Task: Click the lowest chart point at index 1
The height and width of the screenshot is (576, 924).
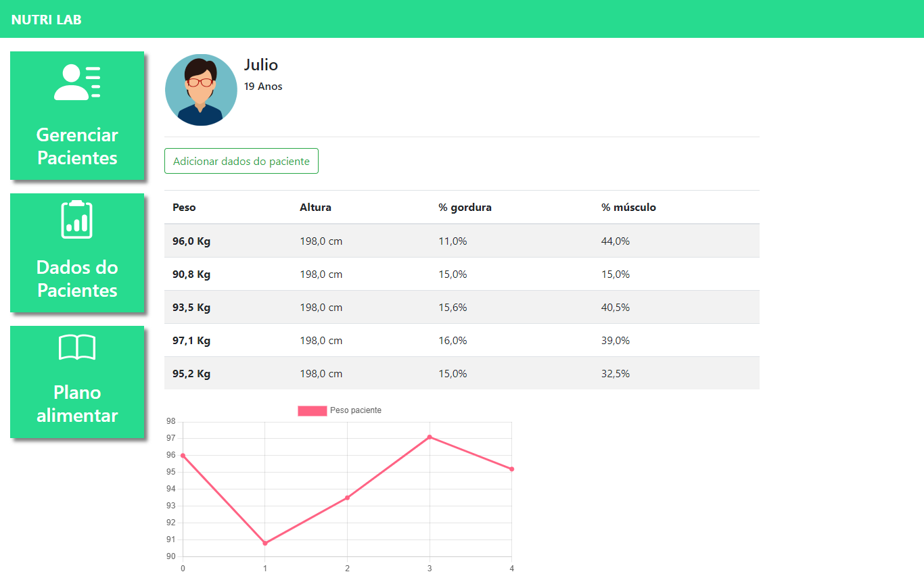Action: click(265, 543)
